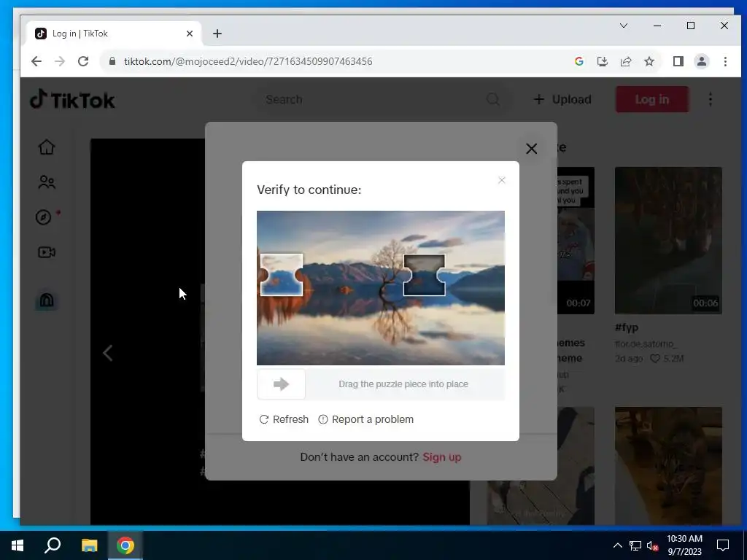Viewport: 747px width, 560px height.
Task: Expand hidden system tray icons chevron
Action: click(617, 545)
